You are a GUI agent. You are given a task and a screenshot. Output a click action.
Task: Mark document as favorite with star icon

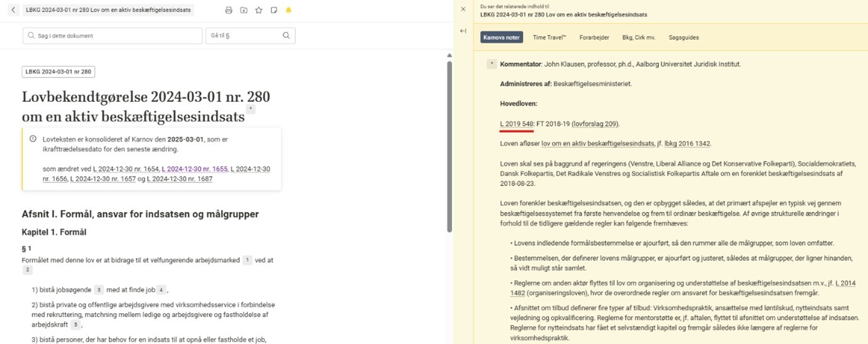click(x=259, y=11)
